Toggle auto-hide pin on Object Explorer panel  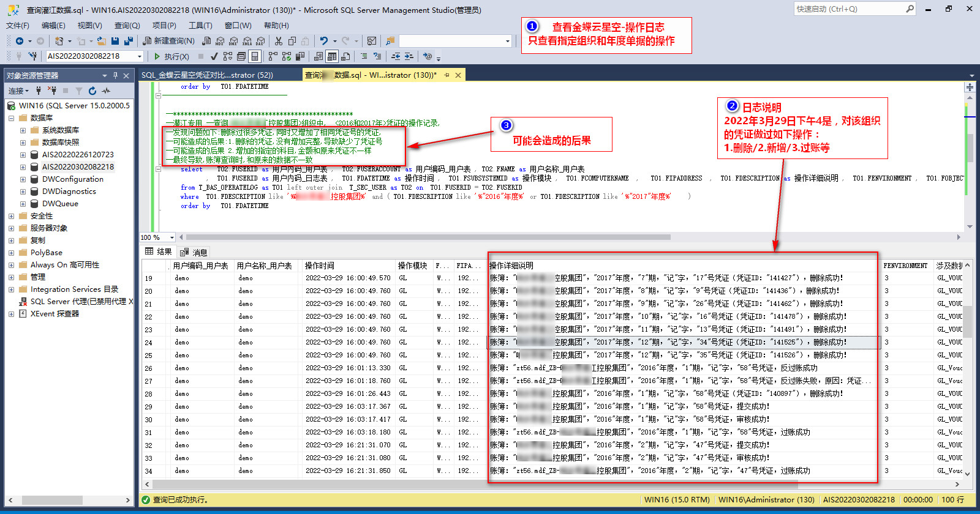pyautogui.click(x=115, y=75)
